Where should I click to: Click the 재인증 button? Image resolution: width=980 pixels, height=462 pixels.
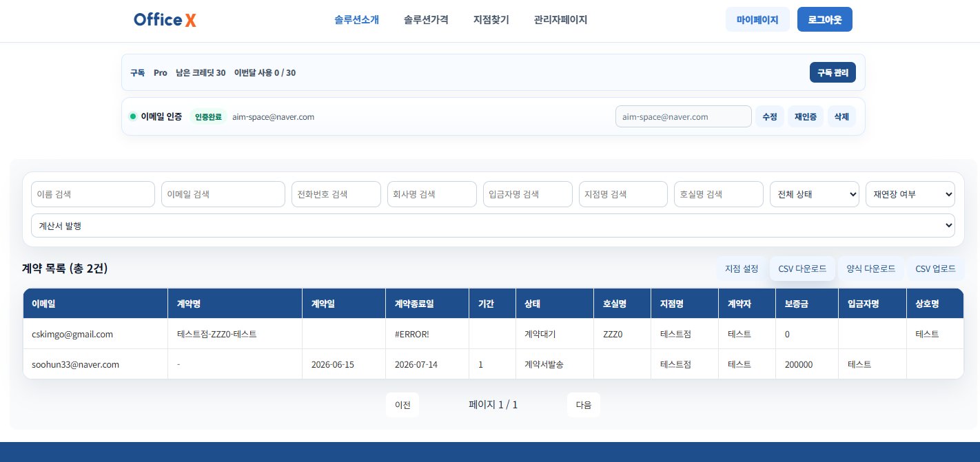pos(806,116)
